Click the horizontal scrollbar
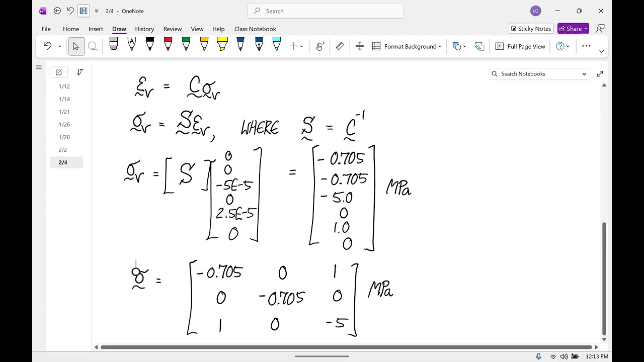 [x=346, y=347]
